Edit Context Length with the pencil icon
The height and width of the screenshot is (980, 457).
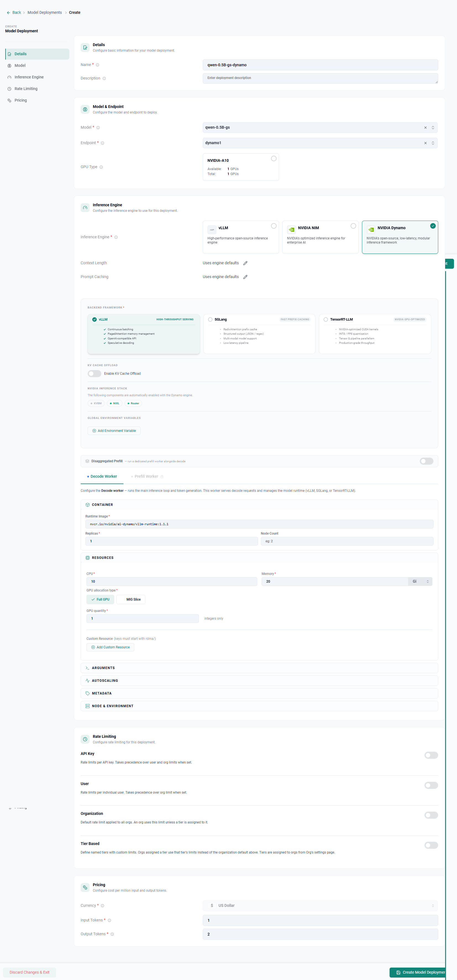[x=245, y=263]
